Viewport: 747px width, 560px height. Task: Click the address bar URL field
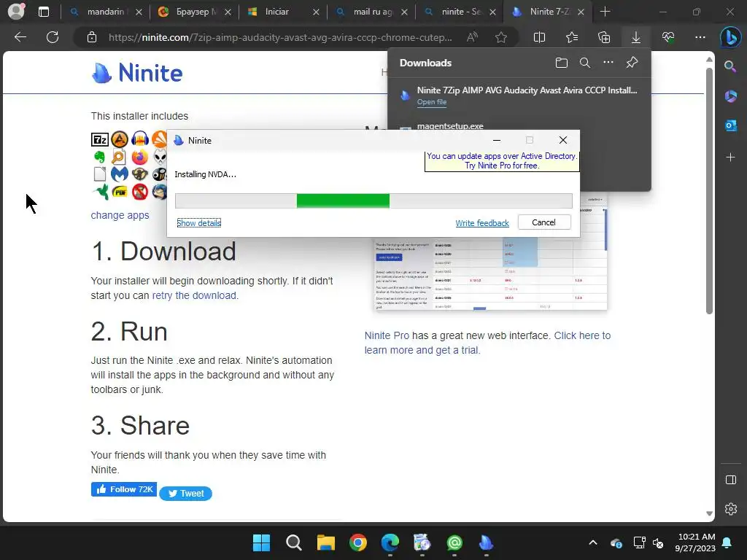[280, 37]
